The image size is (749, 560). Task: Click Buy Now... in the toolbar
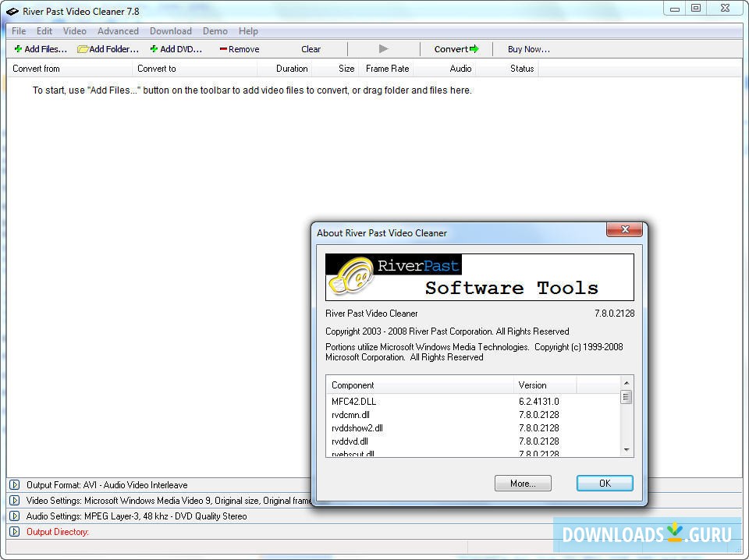click(x=528, y=49)
